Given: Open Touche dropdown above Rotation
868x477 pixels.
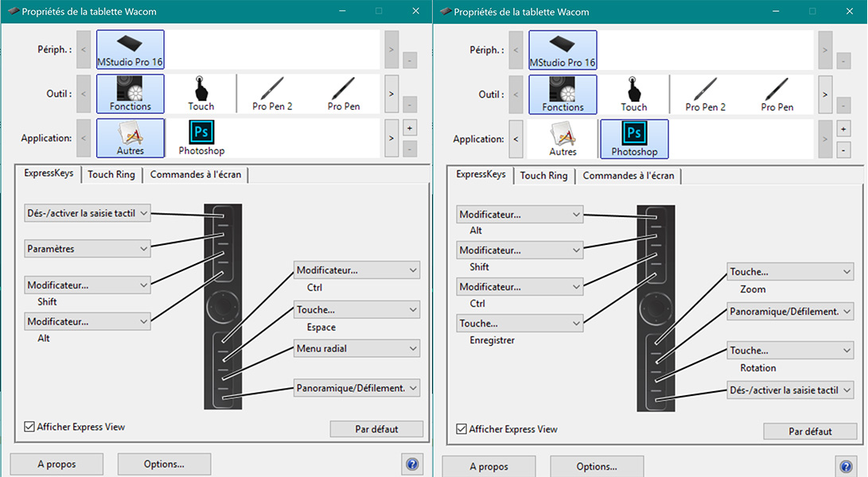Looking at the screenshot, I should (790, 351).
